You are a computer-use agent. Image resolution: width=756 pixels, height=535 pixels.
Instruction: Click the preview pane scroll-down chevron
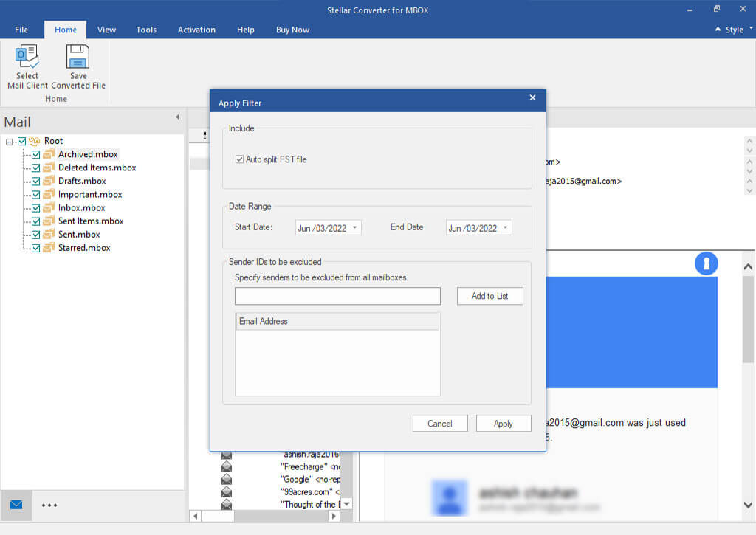point(748,505)
